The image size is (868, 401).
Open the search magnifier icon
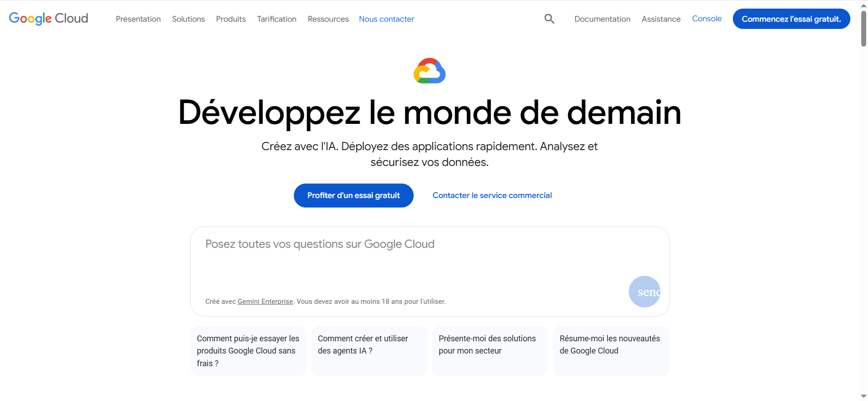(549, 19)
